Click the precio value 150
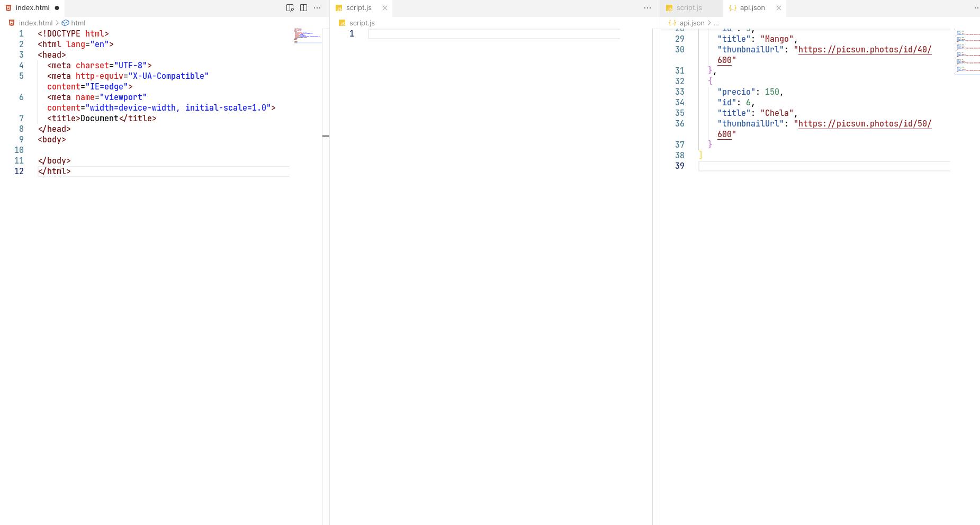Image resolution: width=980 pixels, height=525 pixels. [772, 92]
